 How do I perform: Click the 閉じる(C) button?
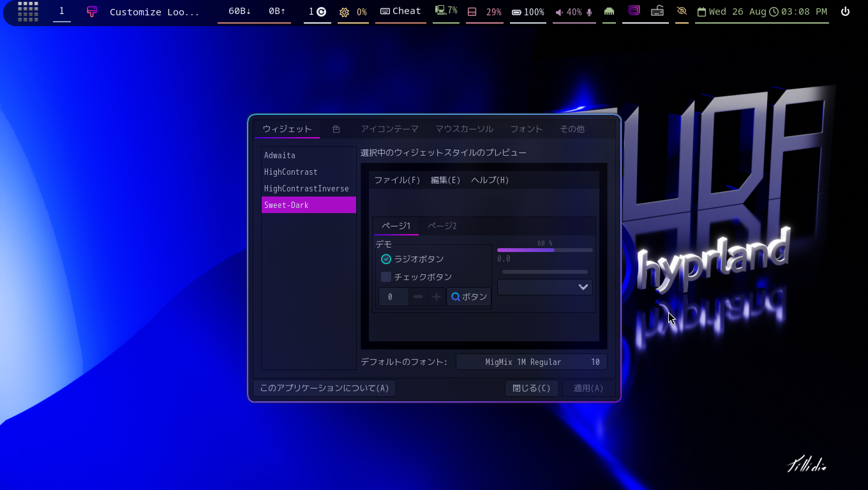(532, 388)
